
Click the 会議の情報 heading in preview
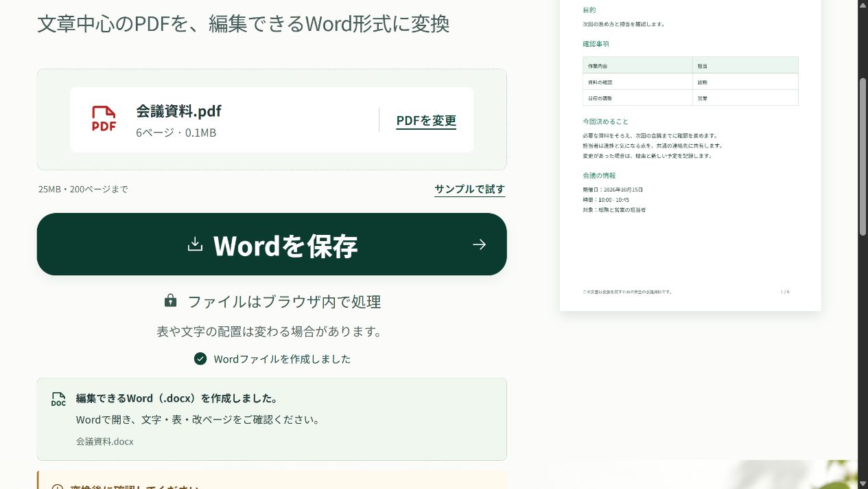[599, 176]
